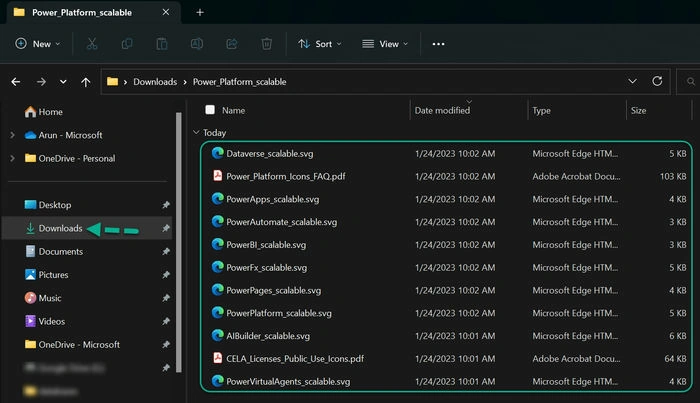This screenshot has width=700, height=403.
Task: Click Edge icon of Dataverse_scalable.svg
Action: 217,153
